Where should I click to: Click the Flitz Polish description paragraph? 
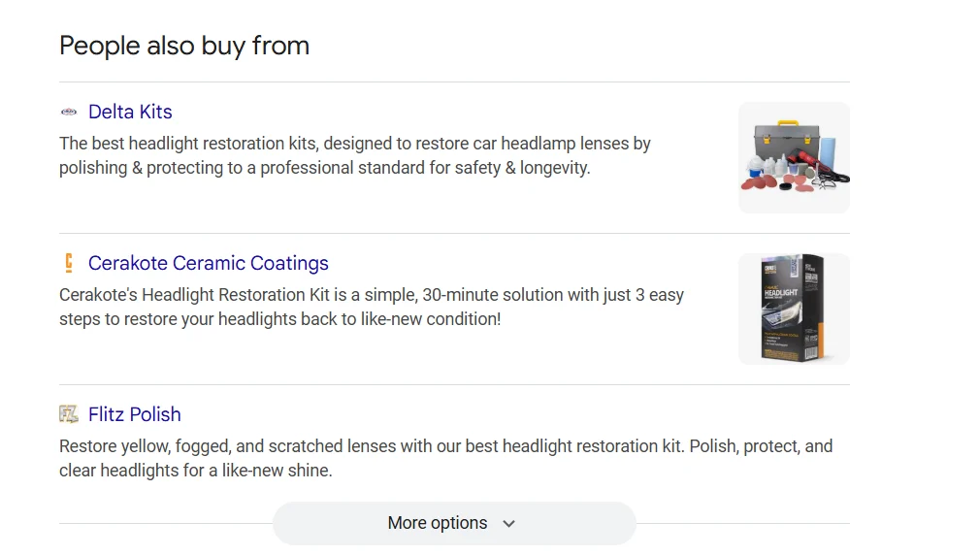(445, 458)
